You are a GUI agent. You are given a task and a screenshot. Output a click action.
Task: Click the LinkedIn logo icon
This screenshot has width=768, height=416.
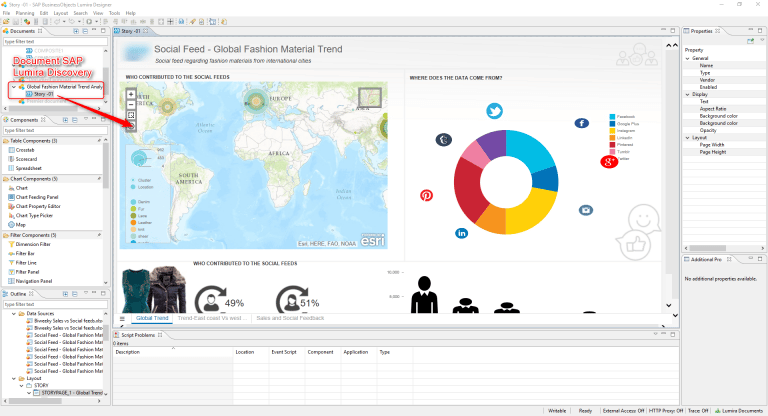tap(462, 233)
